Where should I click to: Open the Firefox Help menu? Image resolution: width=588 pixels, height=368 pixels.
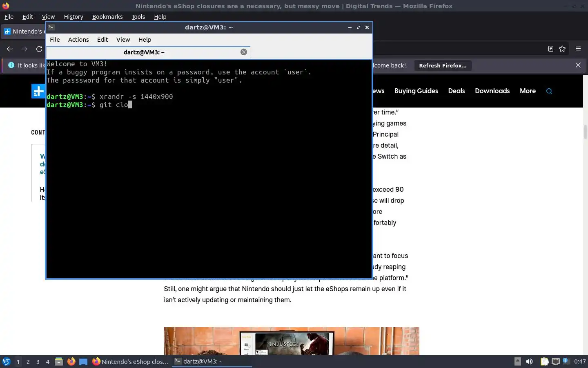click(x=160, y=17)
